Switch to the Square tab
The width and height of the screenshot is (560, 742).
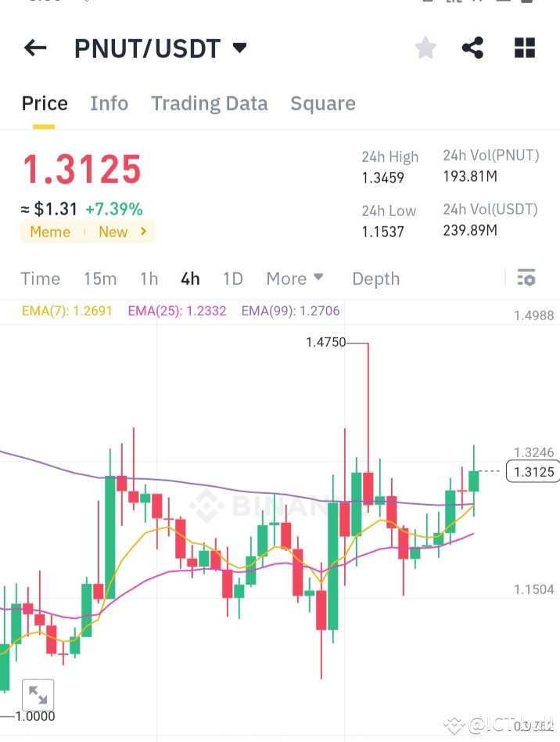tap(322, 103)
